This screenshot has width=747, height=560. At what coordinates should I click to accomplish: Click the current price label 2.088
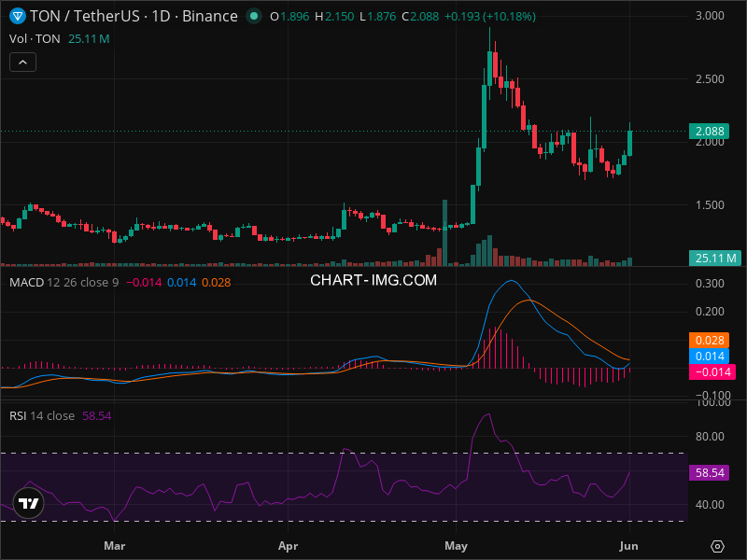[x=710, y=131]
